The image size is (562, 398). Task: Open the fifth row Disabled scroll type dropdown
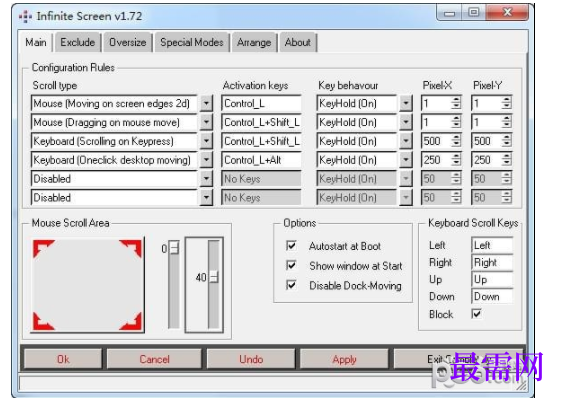point(206,179)
